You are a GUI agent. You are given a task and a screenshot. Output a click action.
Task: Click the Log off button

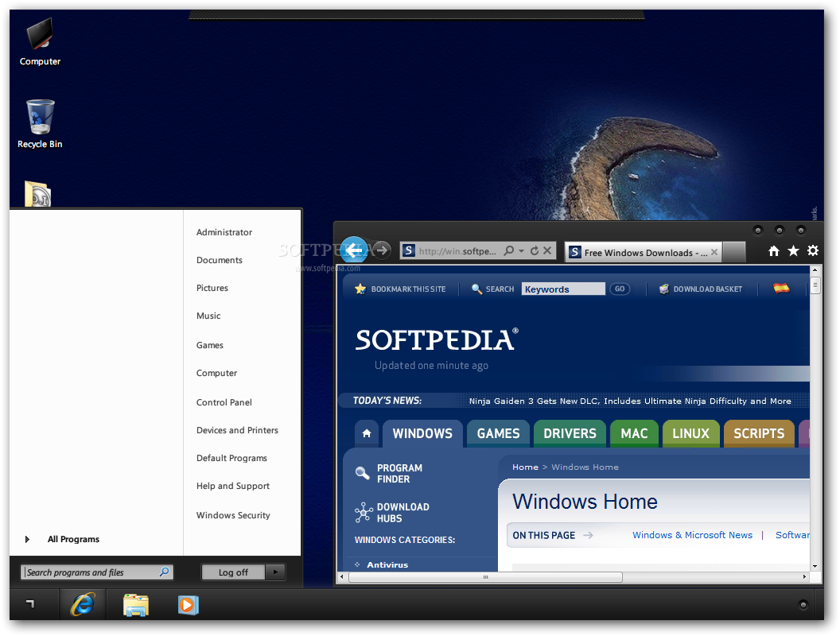233,572
